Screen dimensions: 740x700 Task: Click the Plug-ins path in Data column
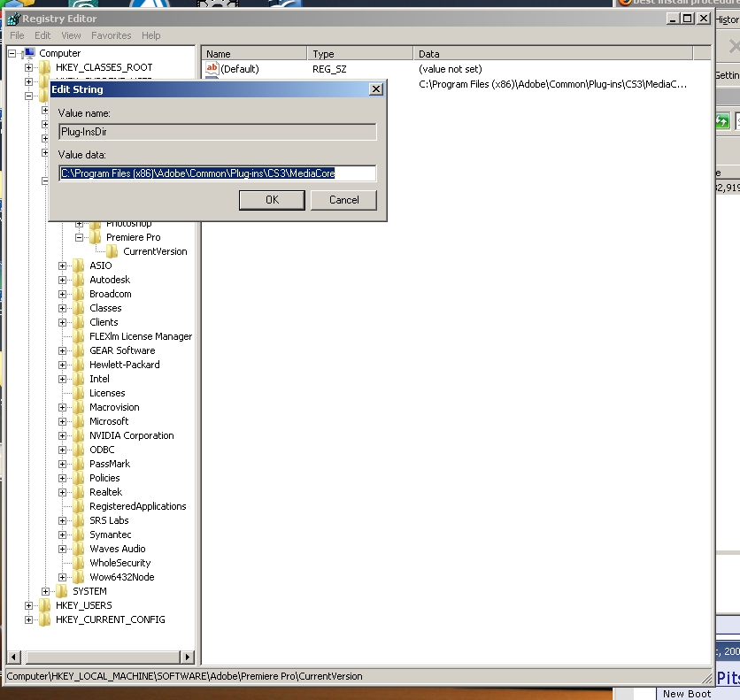(x=552, y=84)
